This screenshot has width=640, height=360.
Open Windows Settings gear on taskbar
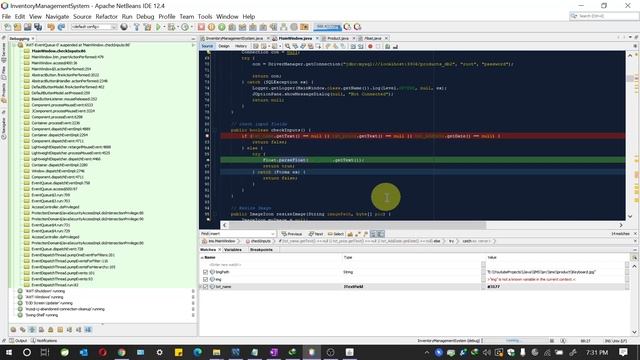point(160,352)
